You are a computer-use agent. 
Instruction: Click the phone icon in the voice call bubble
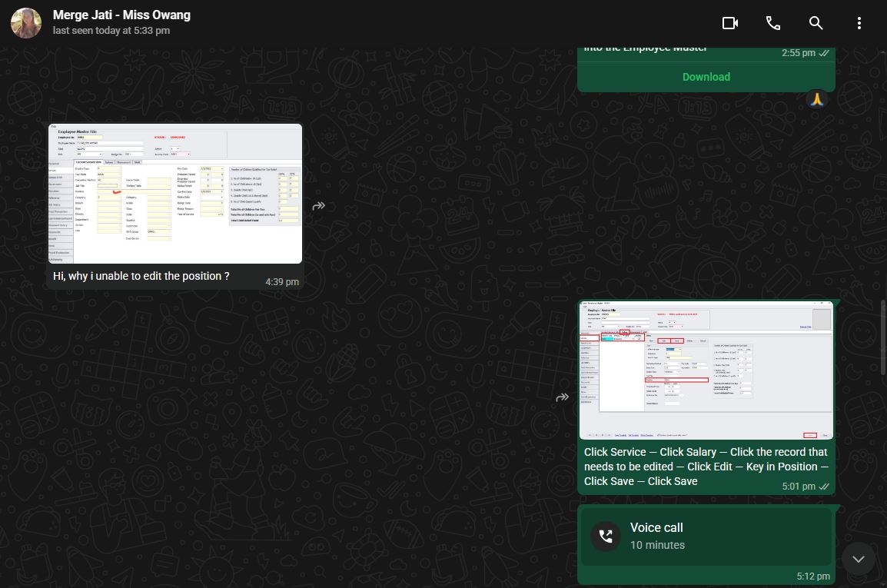click(606, 536)
